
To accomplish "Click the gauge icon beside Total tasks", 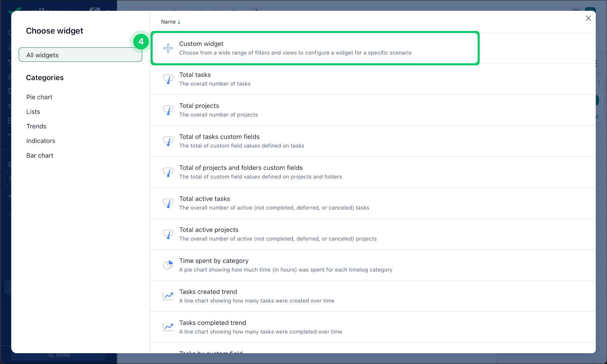I will pyautogui.click(x=168, y=79).
